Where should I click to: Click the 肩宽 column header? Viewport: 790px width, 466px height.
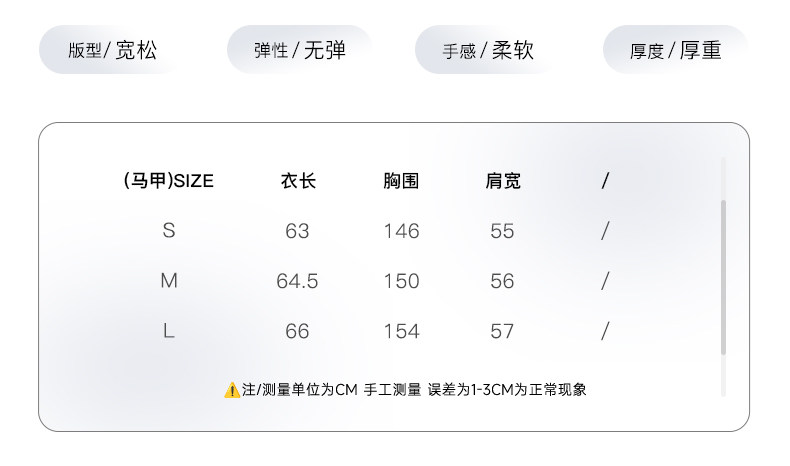tap(503, 181)
